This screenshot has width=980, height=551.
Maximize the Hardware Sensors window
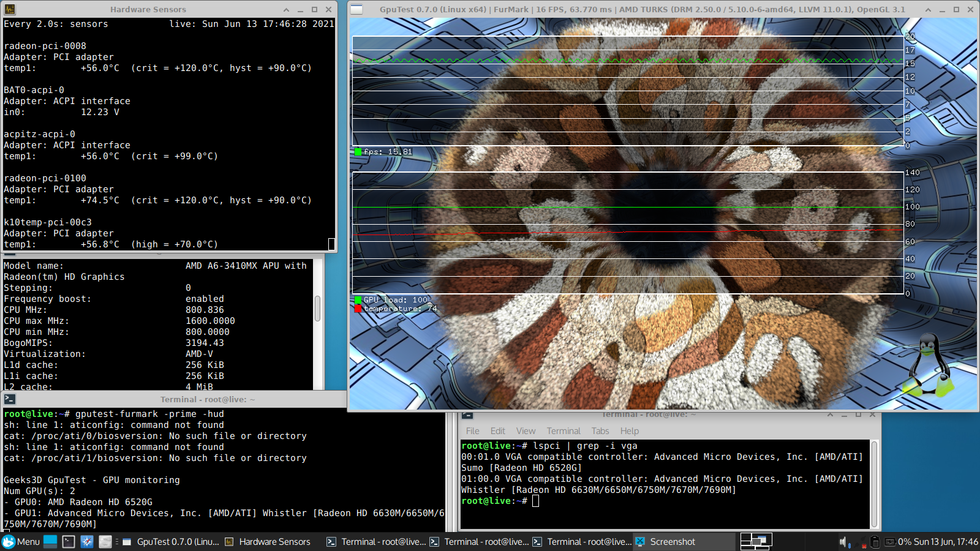coord(314,9)
